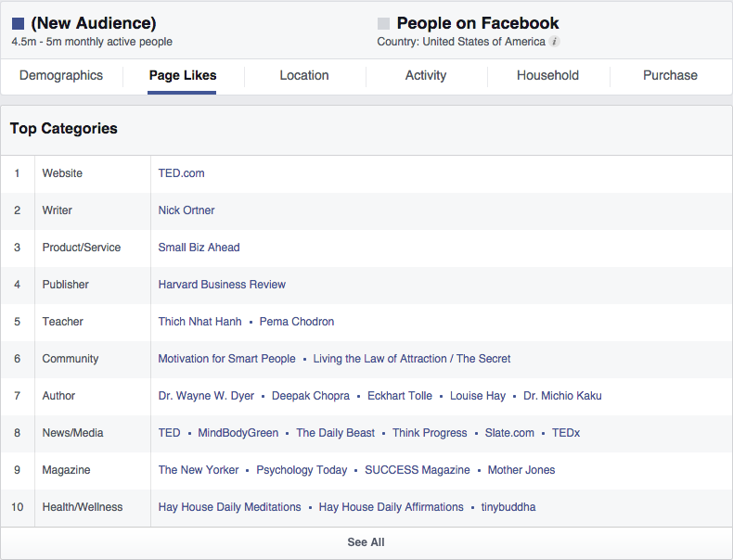Viewport: 733px width, 560px height.
Task: Click the Top Categories heading
Action: coord(64,129)
